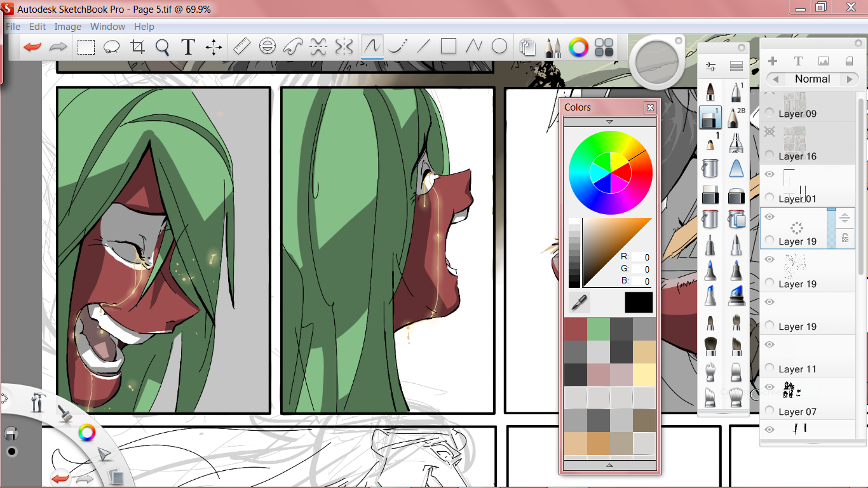Toggle the Layer editor window icon
Screen dimensions: 868x488
tap(527, 47)
